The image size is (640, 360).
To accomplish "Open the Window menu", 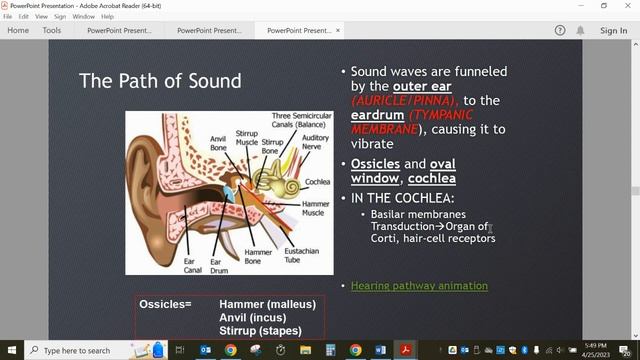I will point(83,17).
